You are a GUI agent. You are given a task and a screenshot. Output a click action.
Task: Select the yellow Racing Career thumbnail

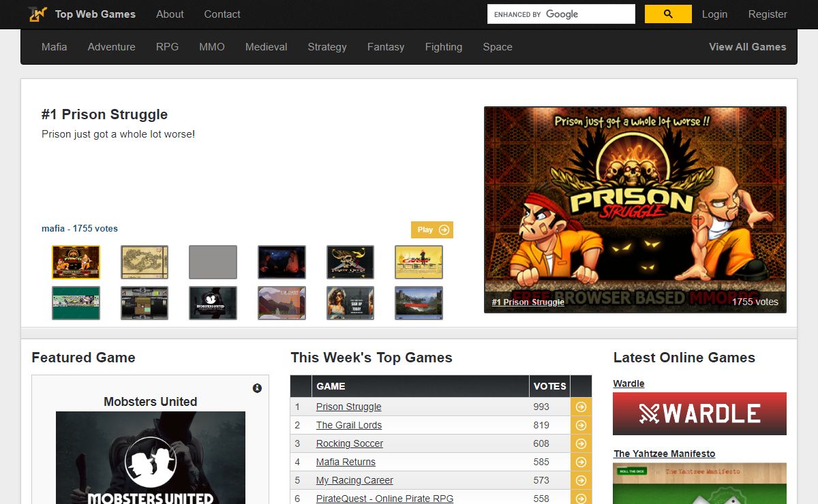coord(419,262)
